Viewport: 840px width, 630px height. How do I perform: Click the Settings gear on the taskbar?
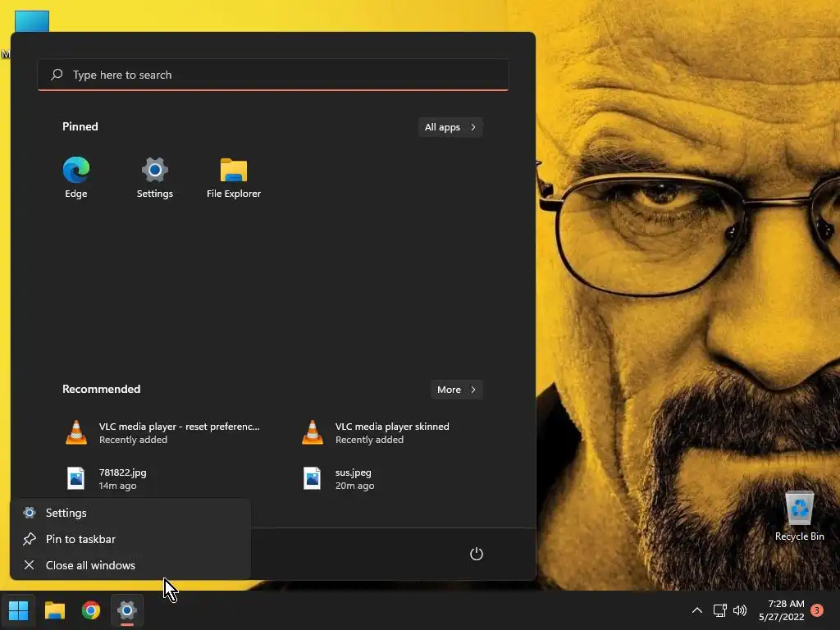127,610
